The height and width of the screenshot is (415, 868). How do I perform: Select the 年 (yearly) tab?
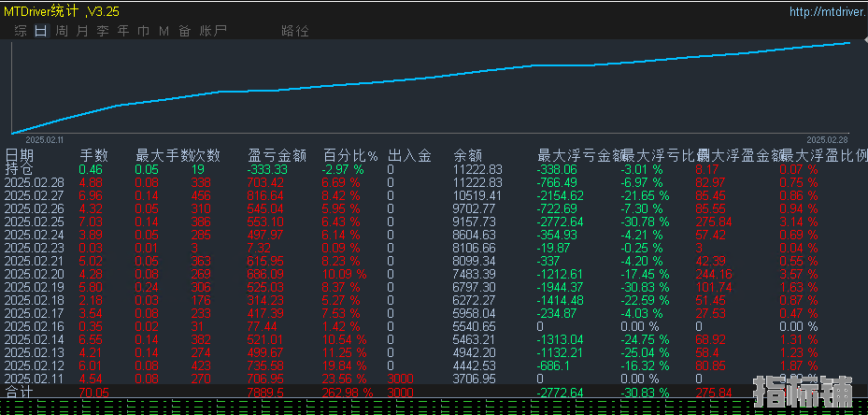pyautogui.click(x=123, y=31)
